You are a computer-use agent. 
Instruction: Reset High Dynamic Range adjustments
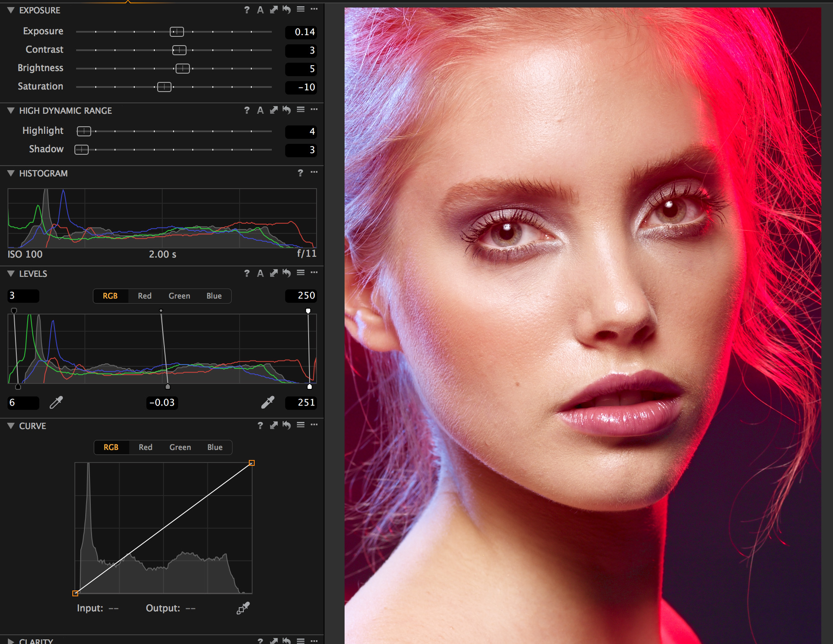pyautogui.click(x=287, y=110)
